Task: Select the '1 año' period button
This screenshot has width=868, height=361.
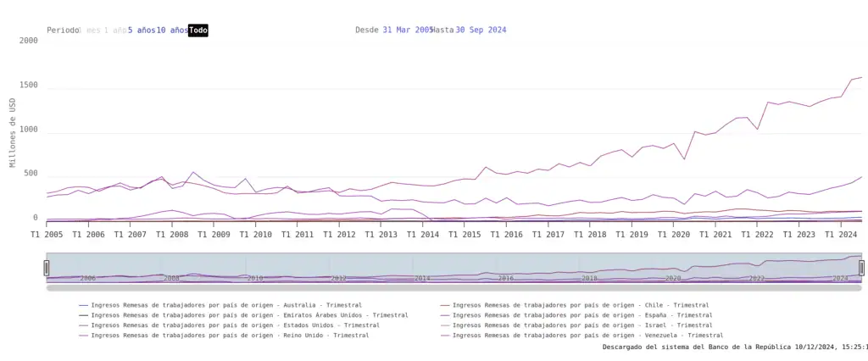Action: (x=115, y=30)
